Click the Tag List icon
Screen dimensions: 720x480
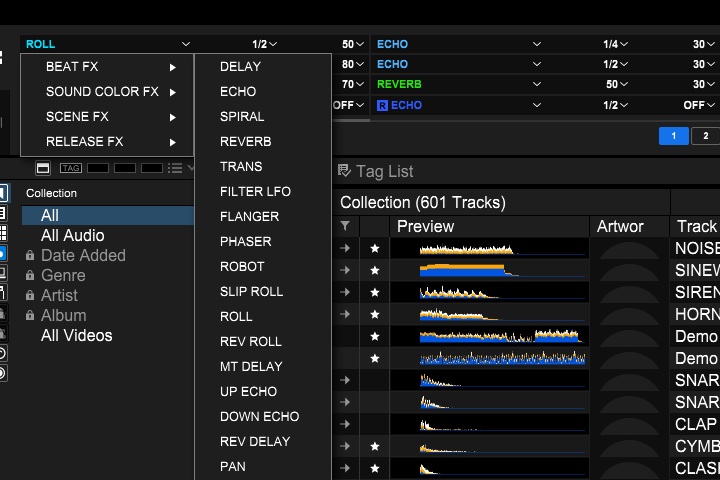tap(344, 171)
